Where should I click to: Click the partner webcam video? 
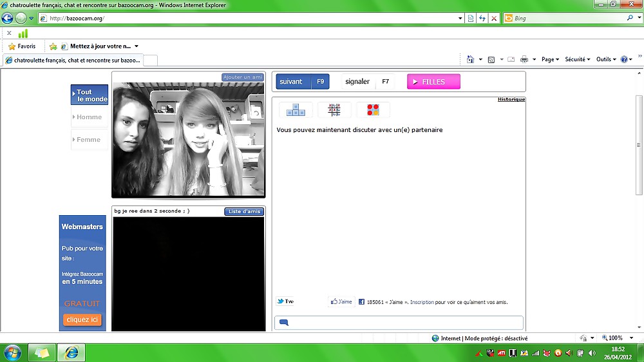click(189, 140)
